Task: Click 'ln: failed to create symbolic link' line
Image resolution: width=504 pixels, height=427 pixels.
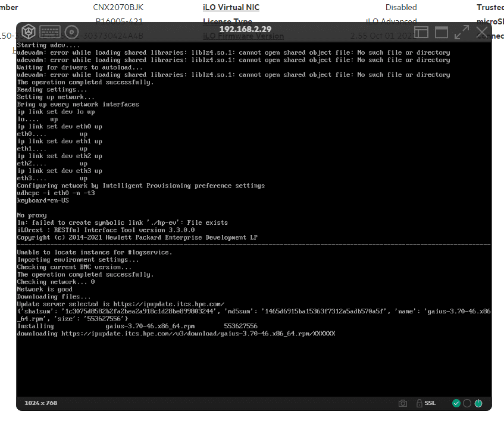Action: point(123,222)
